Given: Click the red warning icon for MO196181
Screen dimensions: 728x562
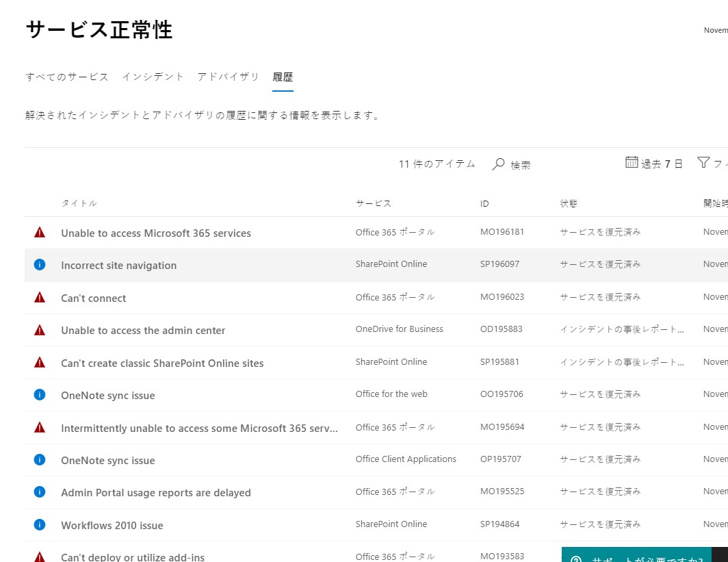Looking at the screenshot, I should pyautogui.click(x=40, y=233).
